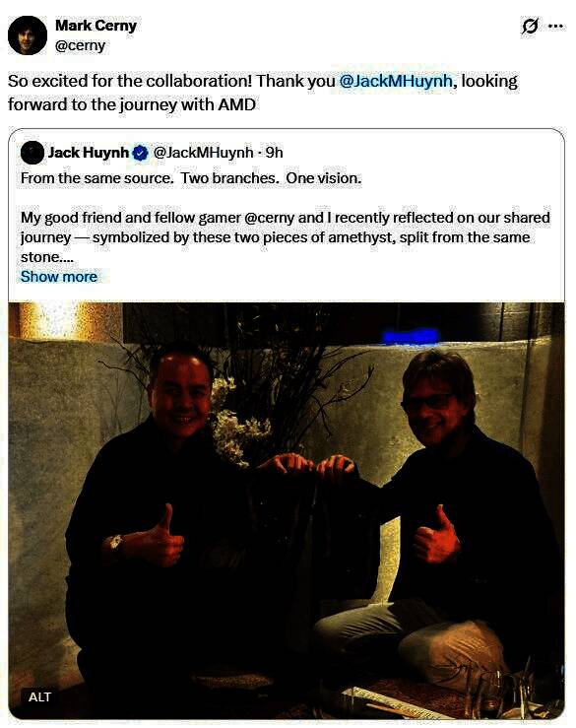
Task: Click Jack Huynh's small avatar in the quote
Action: point(32,153)
